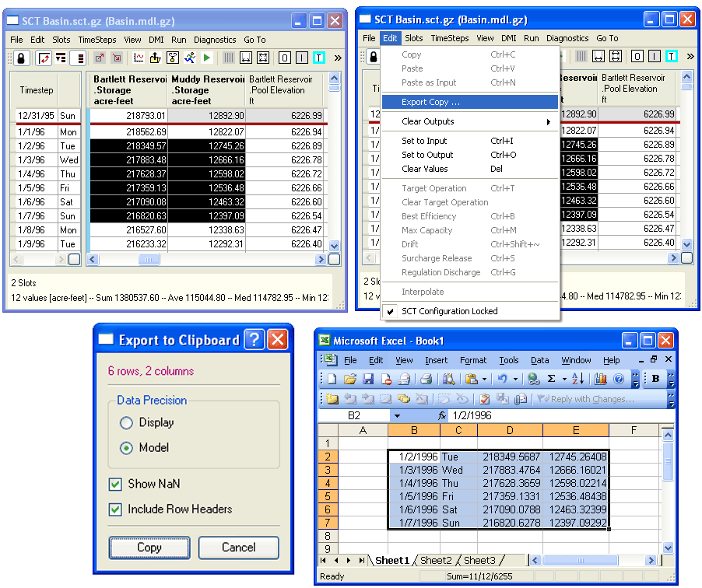The image size is (702, 588).
Task: Click Sort Ascending A-Z icon in Excel
Action: [x=578, y=379]
